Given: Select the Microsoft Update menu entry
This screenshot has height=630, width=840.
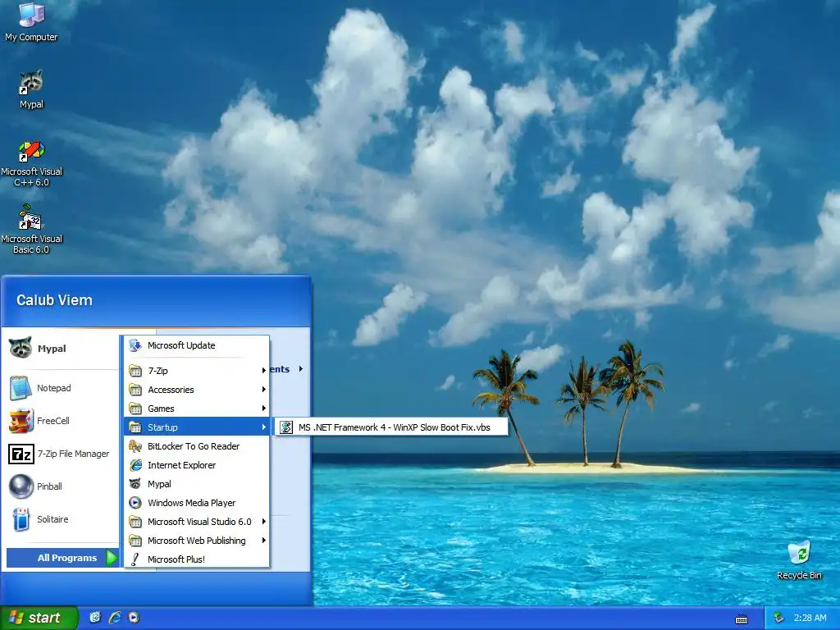Looking at the screenshot, I should pyautogui.click(x=197, y=345).
